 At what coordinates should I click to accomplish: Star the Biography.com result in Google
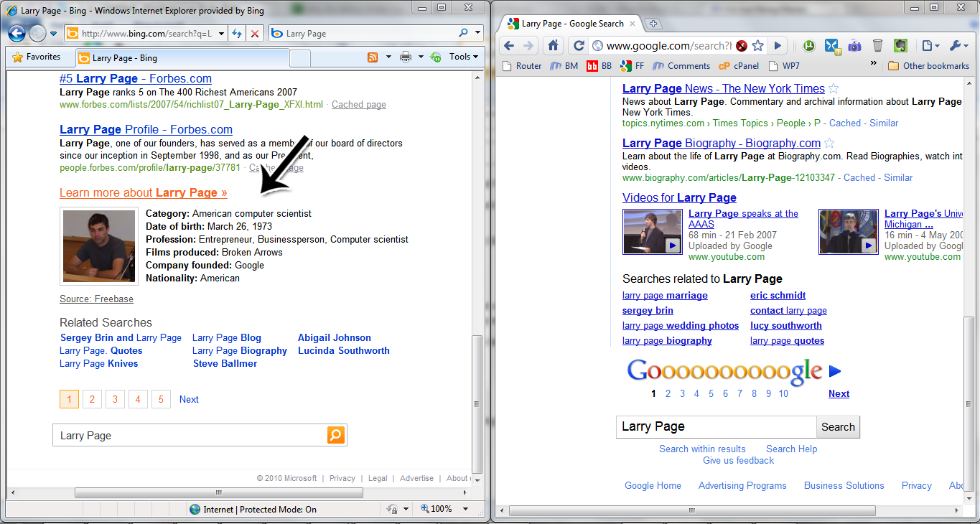[829, 144]
